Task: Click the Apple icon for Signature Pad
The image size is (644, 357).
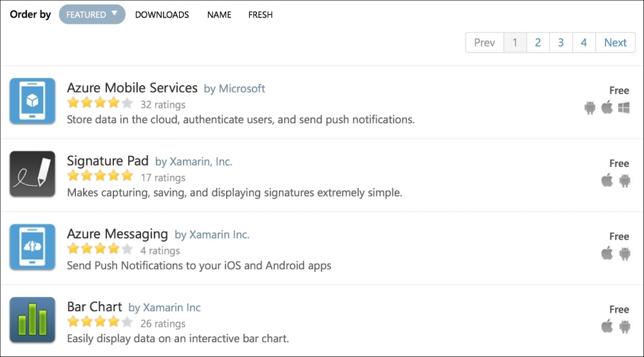Action: click(607, 180)
